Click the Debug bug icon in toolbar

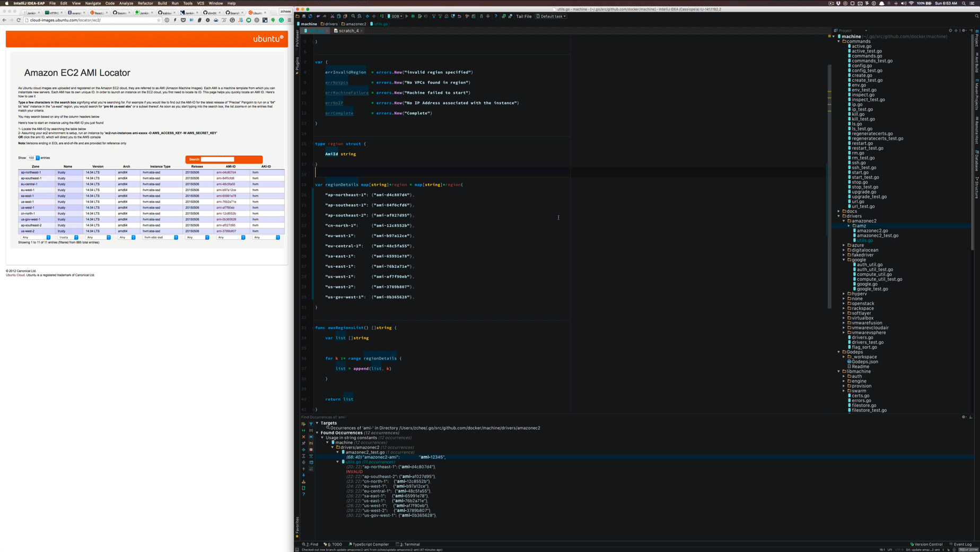pyautogui.click(x=413, y=16)
